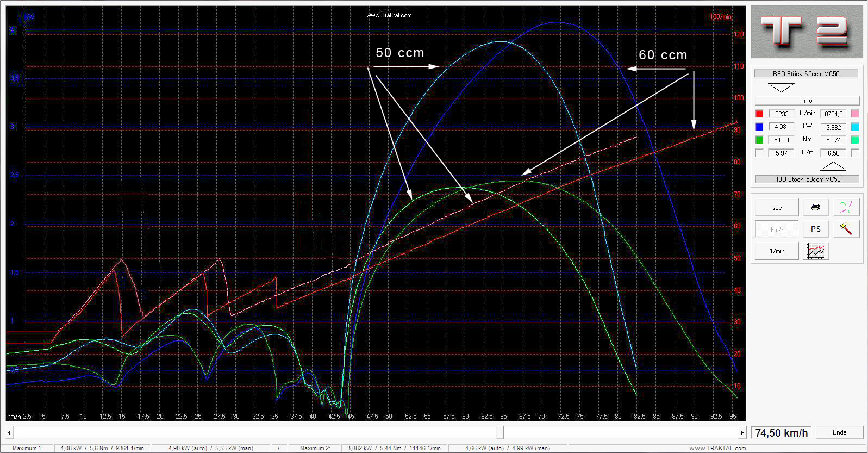Click the 5,274 Nm value field
The width and height of the screenshot is (868, 453).
[833, 140]
